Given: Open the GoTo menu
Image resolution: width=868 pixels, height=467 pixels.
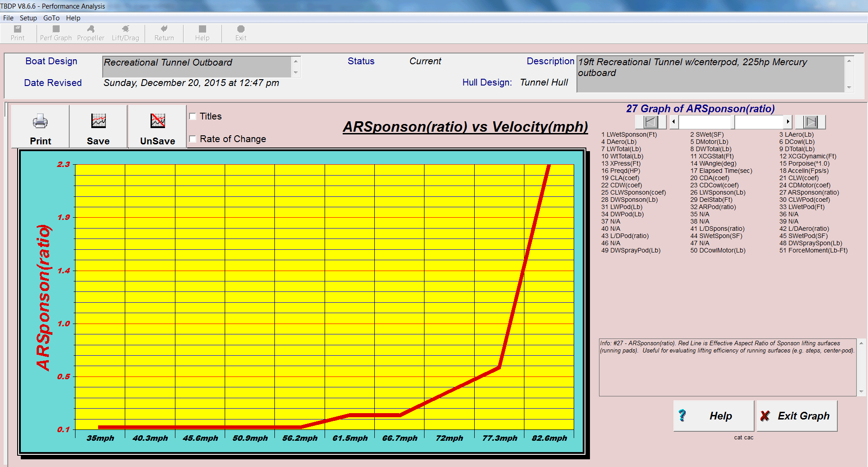Looking at the screenshot, I should [x=51, y=18].
